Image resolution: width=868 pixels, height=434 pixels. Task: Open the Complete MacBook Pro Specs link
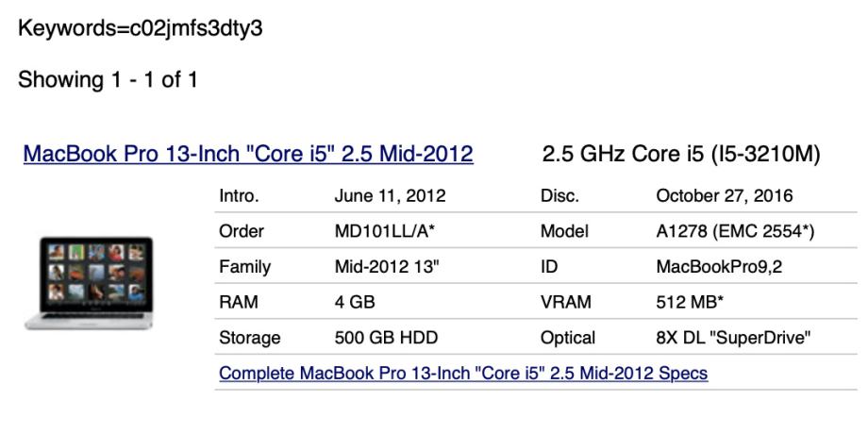coord(463,373)
